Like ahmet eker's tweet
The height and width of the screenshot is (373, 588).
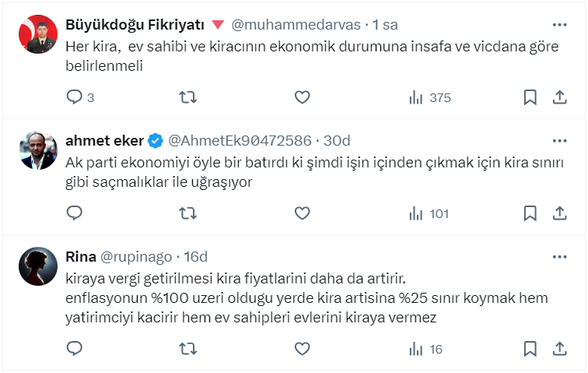[x=303, y=213]
